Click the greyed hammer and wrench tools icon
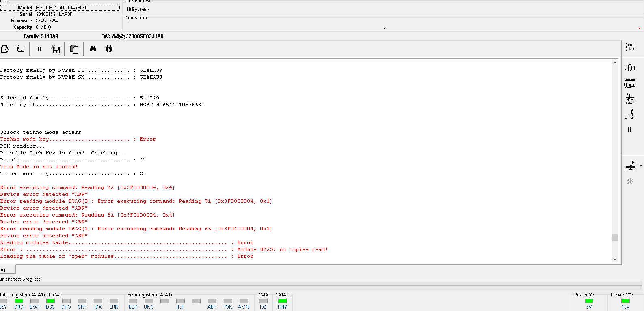Screen dimensions: 644x311 630,181
